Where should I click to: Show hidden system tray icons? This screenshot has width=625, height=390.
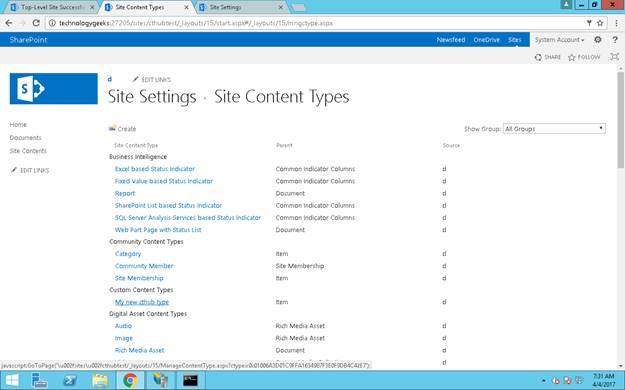coord(543,381)
